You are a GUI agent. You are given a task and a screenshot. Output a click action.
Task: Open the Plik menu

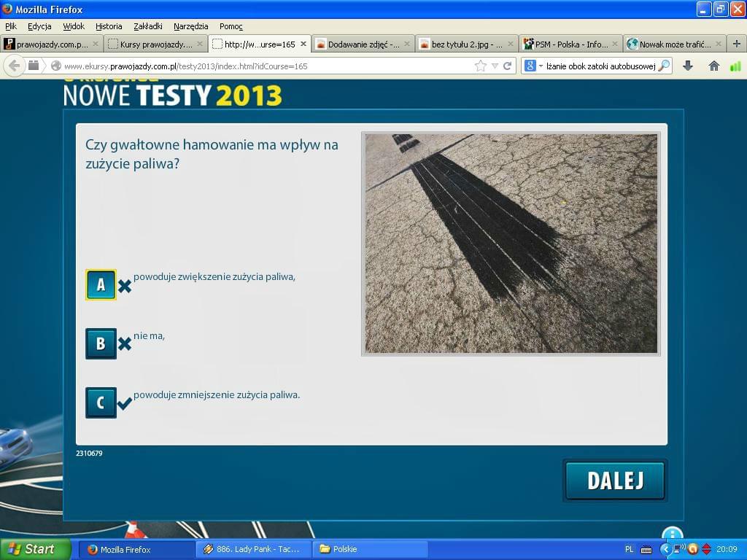point(11,26)
